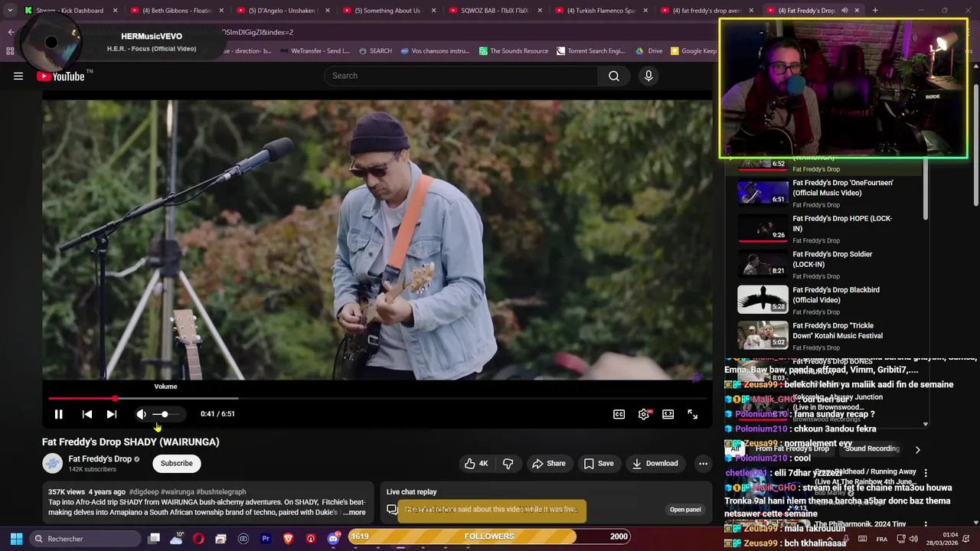Open The Sounds Resource bookmark
Screen dimensions: 980x551
pos(514,51)
